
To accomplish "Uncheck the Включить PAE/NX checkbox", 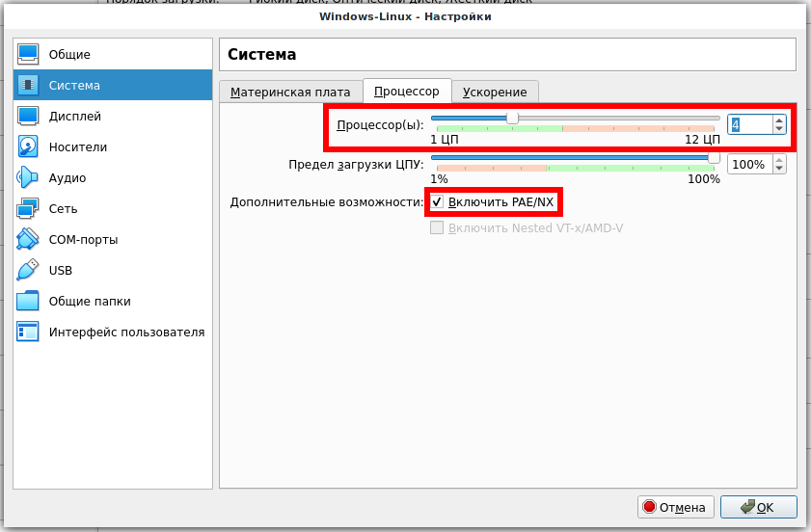I will tap(438, 201).
